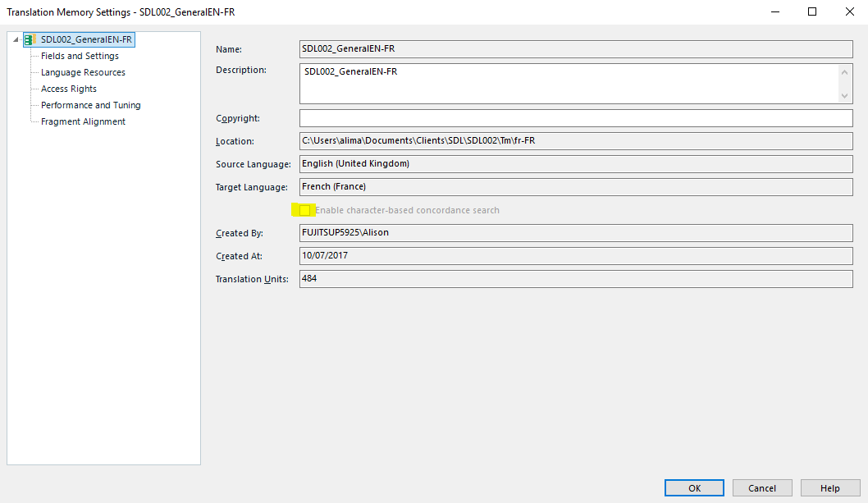Open Help for this dialog
This screenshot has height=503, width=868.
pos(829,488)
